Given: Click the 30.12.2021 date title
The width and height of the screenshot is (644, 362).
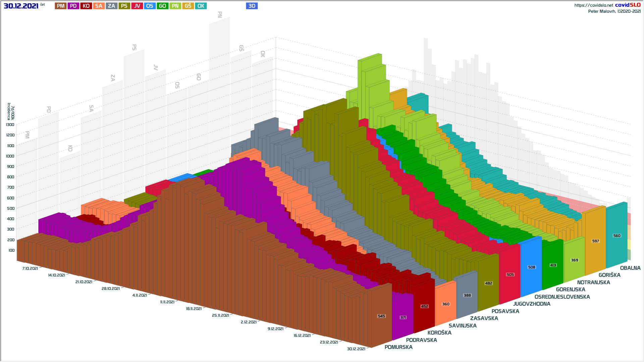Looking at the screenshot, I should (x=21, y=6).
